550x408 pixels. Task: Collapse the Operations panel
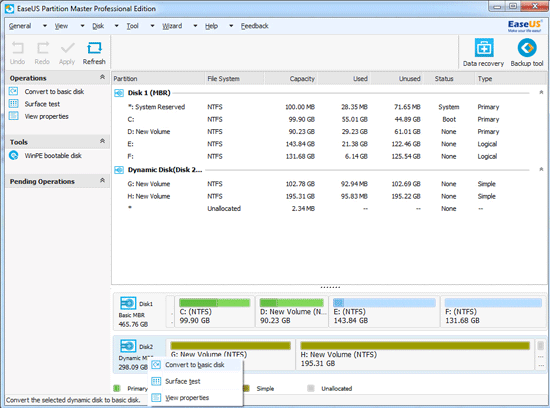coord(102,77)
